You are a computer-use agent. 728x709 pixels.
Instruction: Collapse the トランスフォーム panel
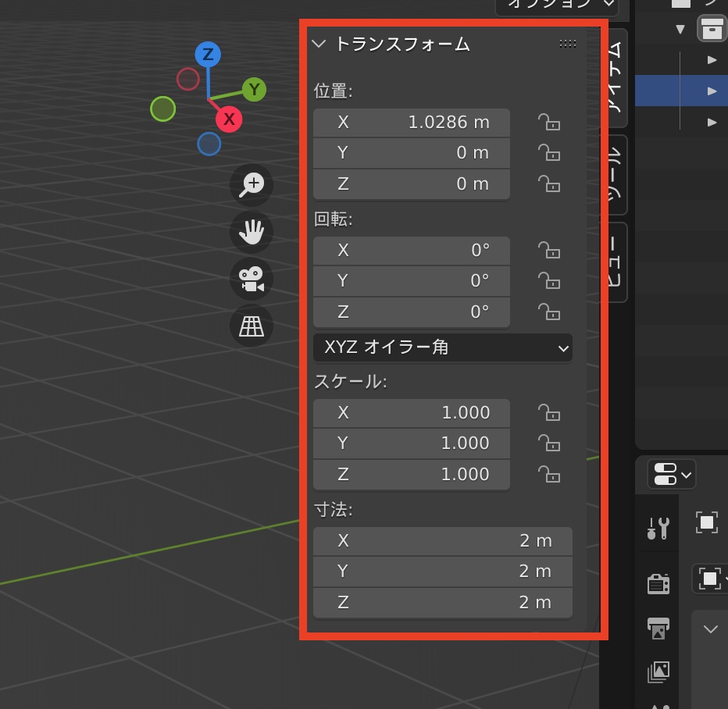[319, 44]
